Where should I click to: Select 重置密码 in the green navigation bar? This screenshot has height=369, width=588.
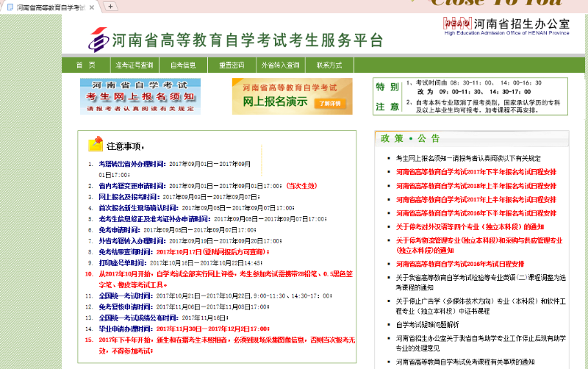(x=232, y=65)
